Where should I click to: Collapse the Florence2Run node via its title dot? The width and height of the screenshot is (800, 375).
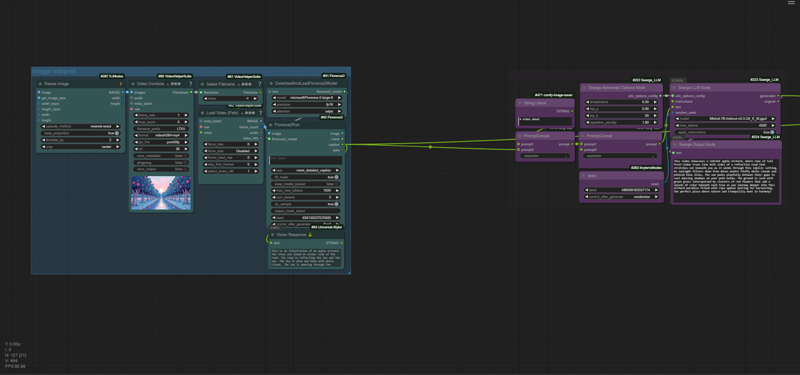(x=271, y=125)
